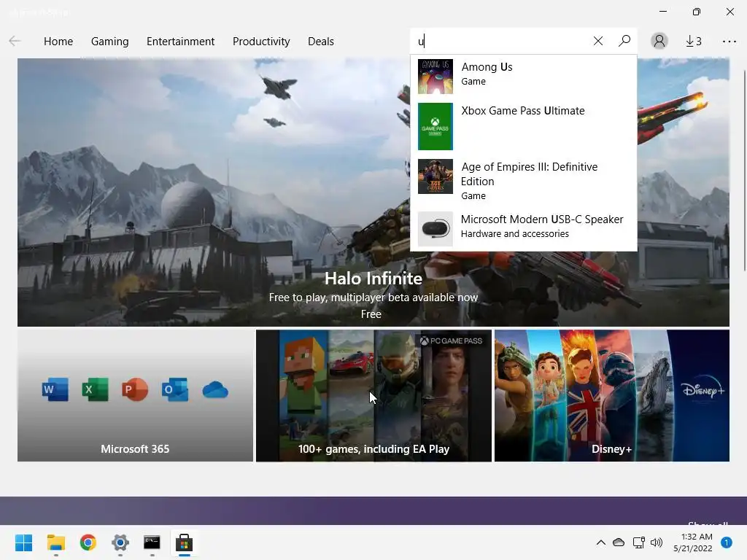Click the Outlook icon in Microsoft 365 tile

[175, 389]
